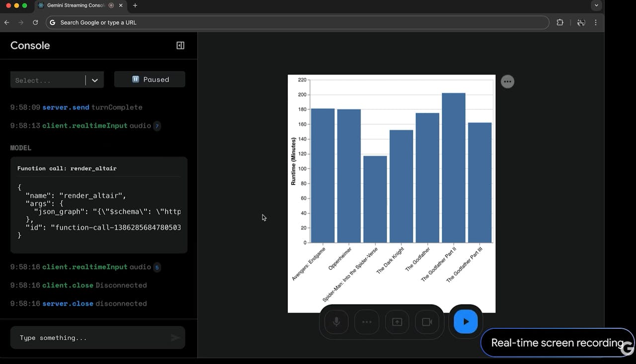Viewport: 636px width, 364px height.
Task: Click the blue play connect button
Action: point(466,321)
